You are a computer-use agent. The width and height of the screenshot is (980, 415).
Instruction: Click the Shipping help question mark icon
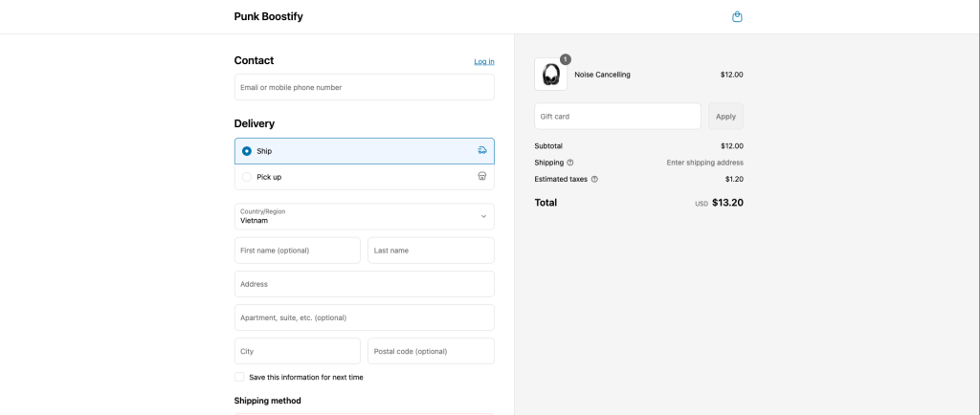click(570, 163)
